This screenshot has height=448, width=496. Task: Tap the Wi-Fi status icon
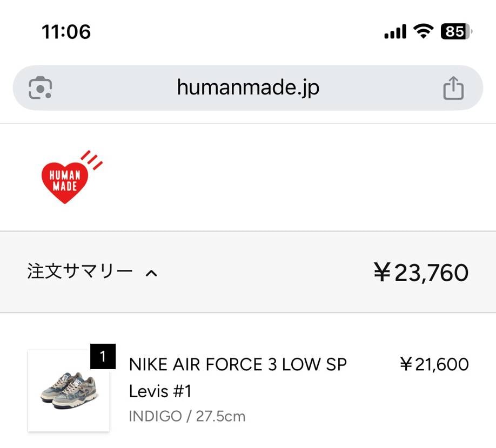point(424,32)
